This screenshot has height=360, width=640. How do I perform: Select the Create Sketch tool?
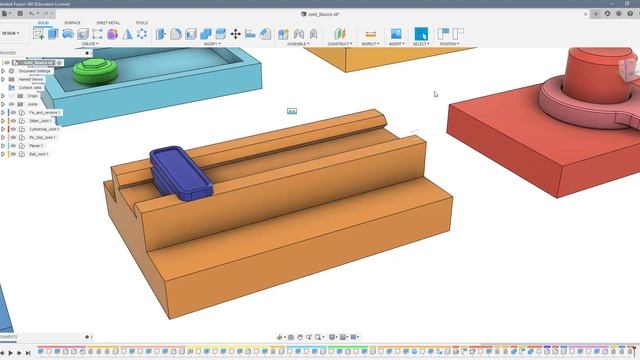pos(39,34)
